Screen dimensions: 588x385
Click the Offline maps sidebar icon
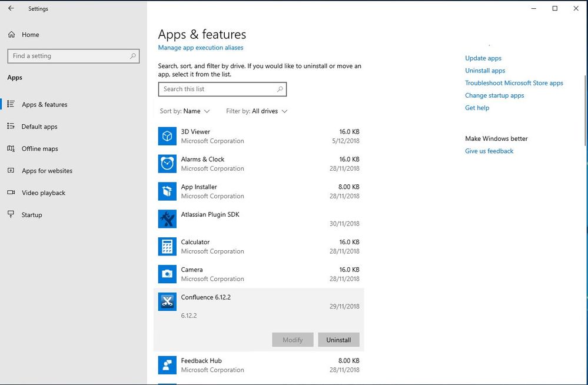pos(11,148)
